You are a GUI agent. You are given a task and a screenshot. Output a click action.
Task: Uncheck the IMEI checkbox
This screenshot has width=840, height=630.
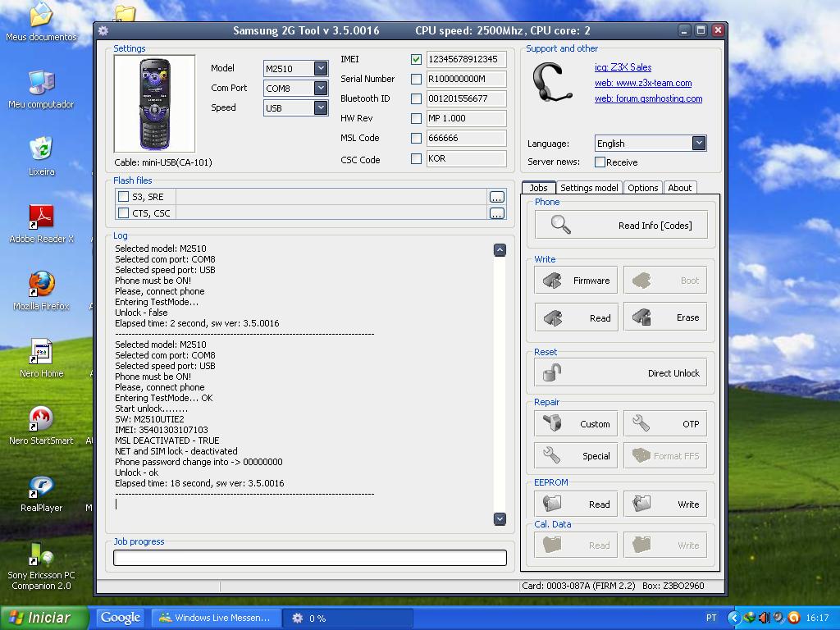point(416,59)
